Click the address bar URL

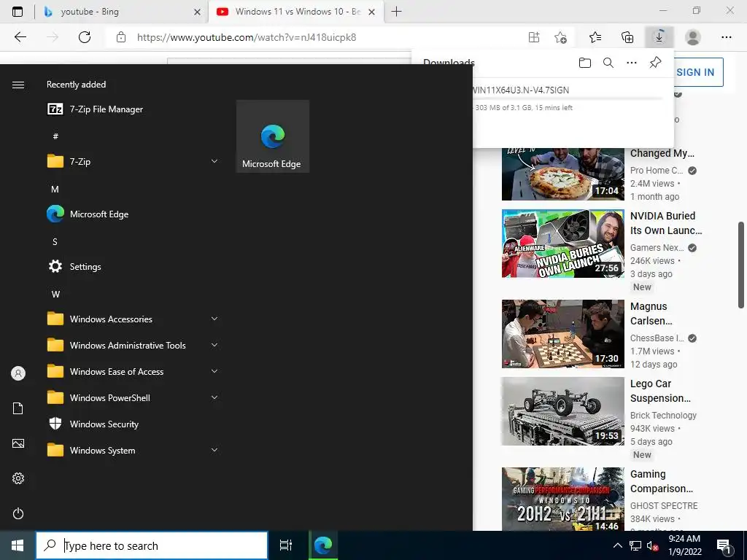coord(247,37)
